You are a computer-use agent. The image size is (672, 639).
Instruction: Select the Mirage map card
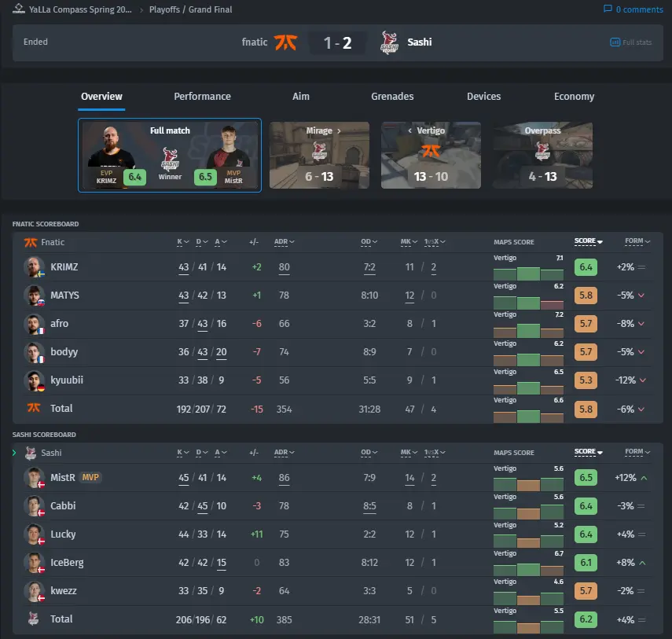[x=319, y=155]
